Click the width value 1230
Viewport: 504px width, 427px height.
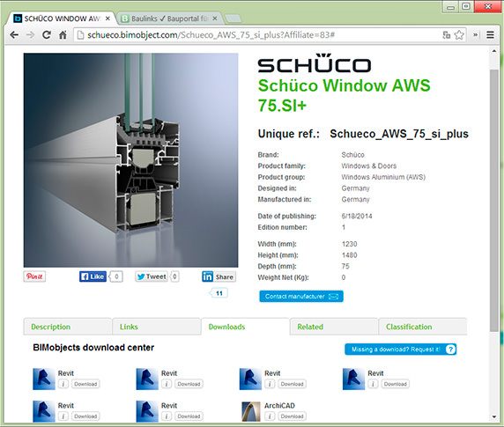point(350,244)
